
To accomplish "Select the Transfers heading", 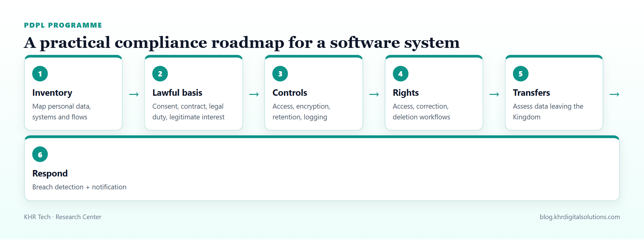I will coord(531,93).
